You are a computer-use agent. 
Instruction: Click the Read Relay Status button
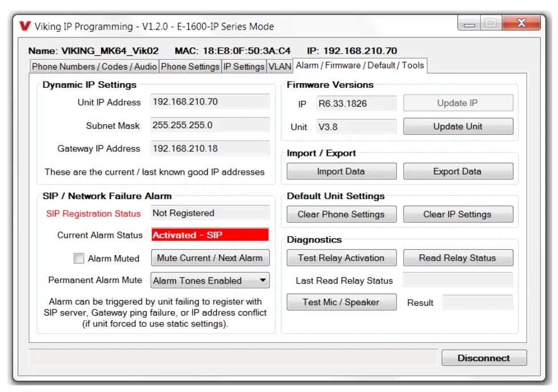[458, 258]
